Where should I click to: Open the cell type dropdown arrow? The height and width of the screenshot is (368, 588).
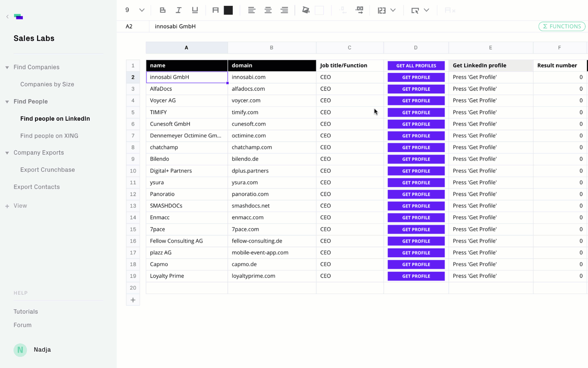pyautogui.click(x=426, y=10)
